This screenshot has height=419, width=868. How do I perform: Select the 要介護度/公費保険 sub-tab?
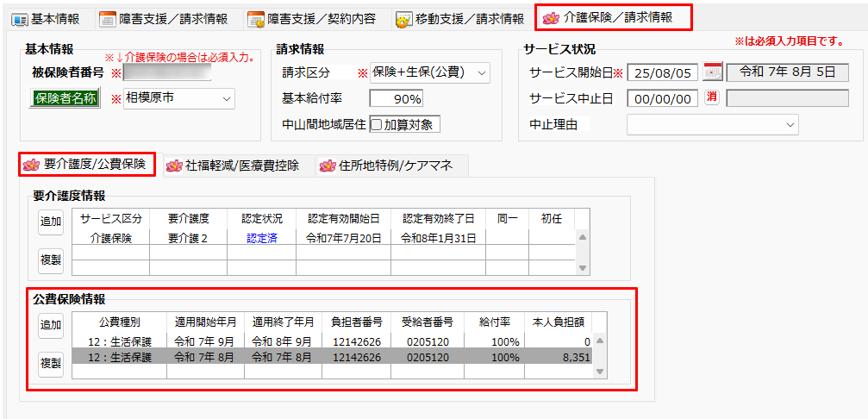pos(87,165)
